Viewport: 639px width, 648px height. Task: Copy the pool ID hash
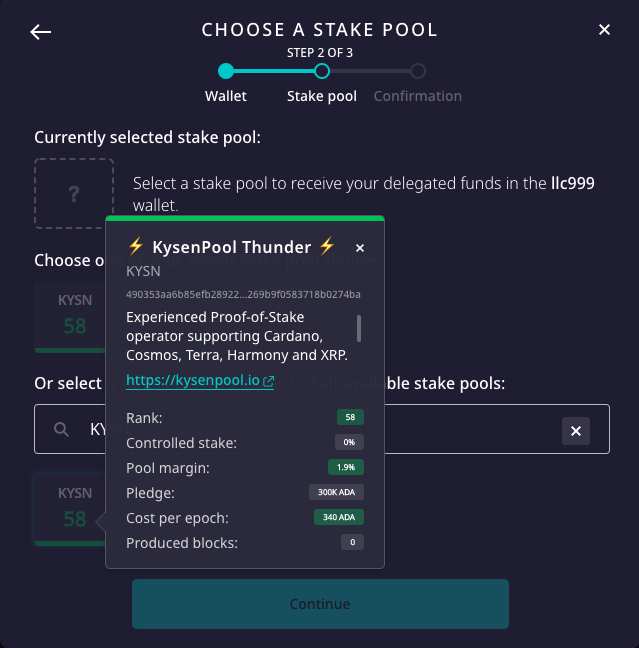[243, 295]
